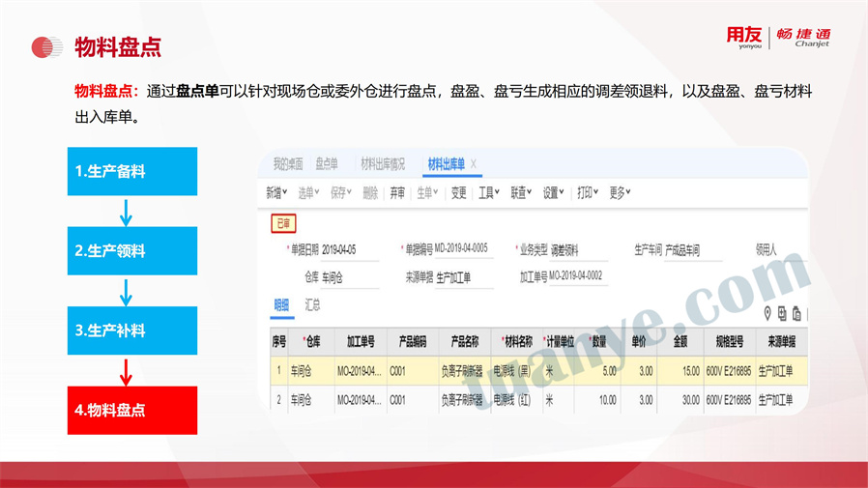Click the 产品编码 column header

click(413, 342)
